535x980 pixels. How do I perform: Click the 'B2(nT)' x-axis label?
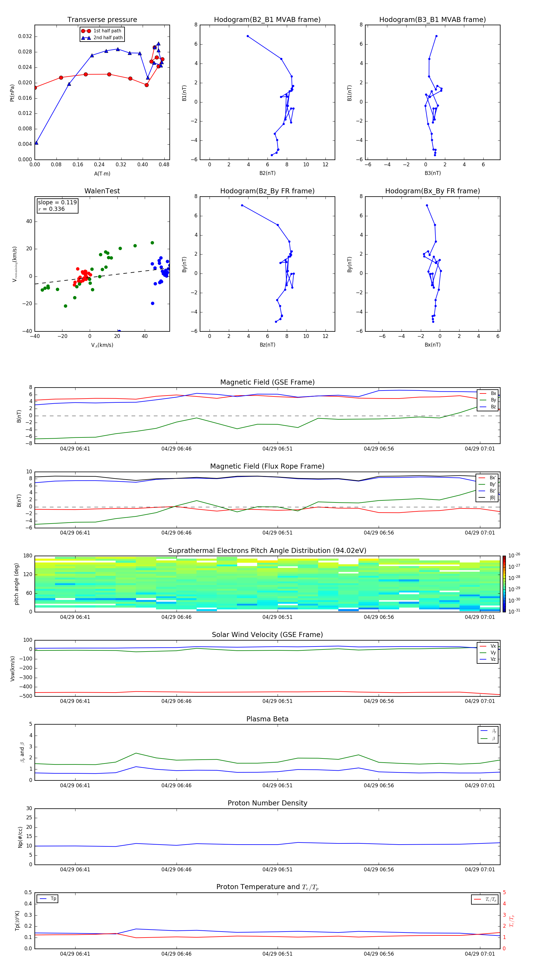[x=267, y=173]
